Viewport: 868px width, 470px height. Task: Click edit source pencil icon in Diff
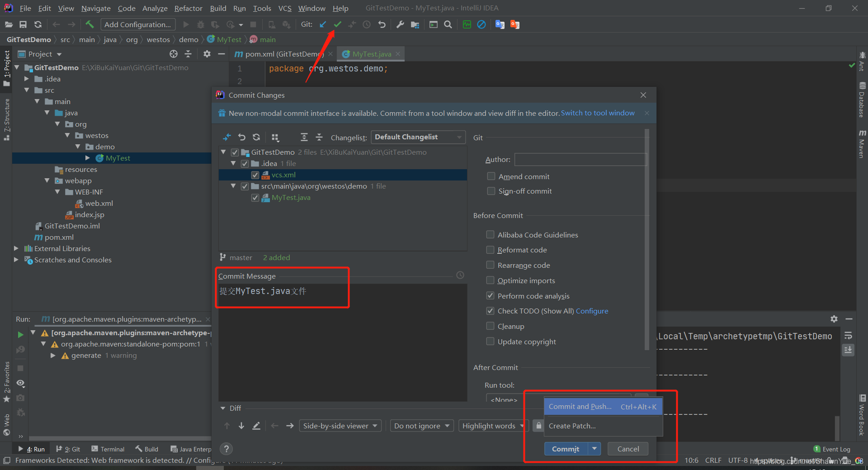tap(256, 426)
